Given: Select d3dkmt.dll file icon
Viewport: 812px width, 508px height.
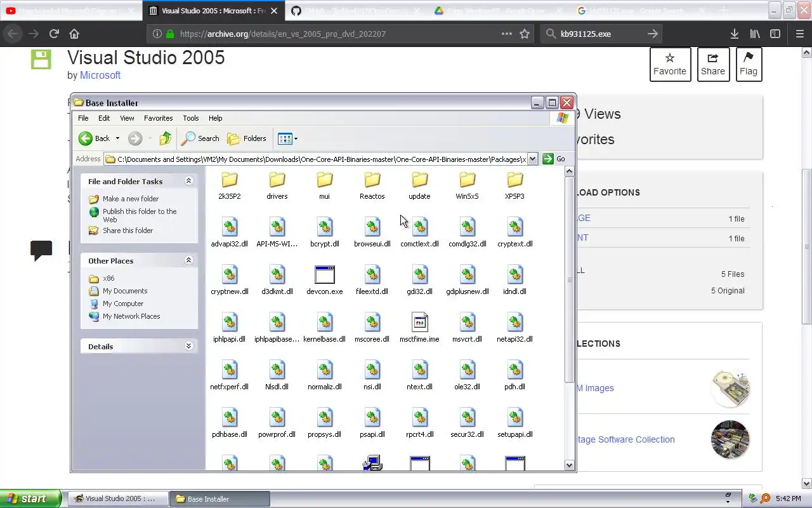Looking at the screenshot, I should tap(277, 275).
